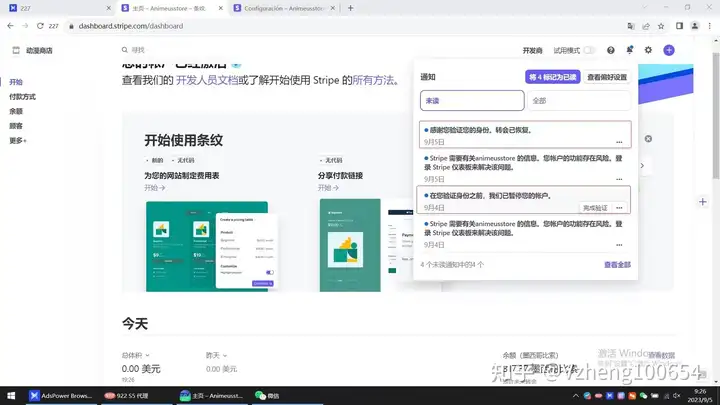Click the 将4标记为已读 button
Screen dimensions: 720x405
pyautogui.click(x=552, y=77)
